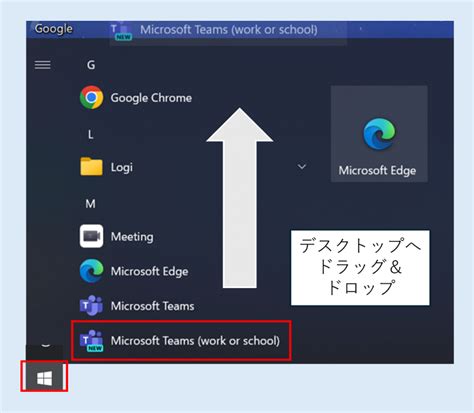Expand the hamburger menu in Start

tap(43, 65)
